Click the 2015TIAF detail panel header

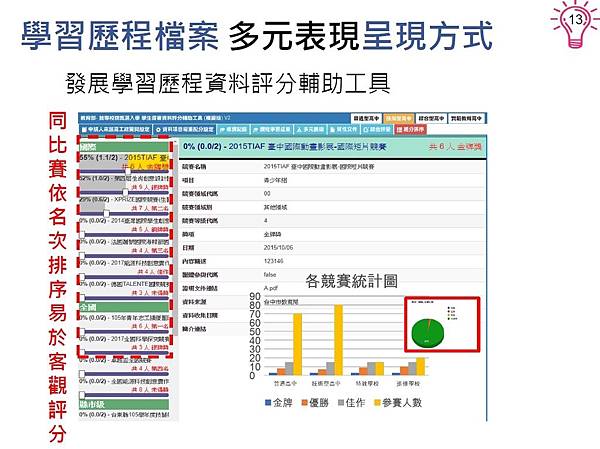(x=333, y=147)
